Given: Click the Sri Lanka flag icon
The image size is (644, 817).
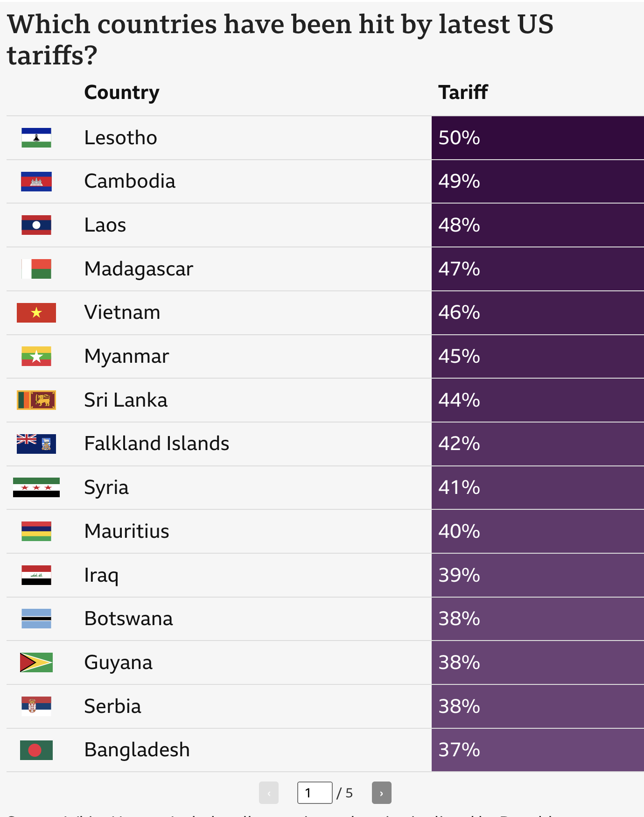Looking at the screenshot, I should pyautogui.click(x=36, y=400).
